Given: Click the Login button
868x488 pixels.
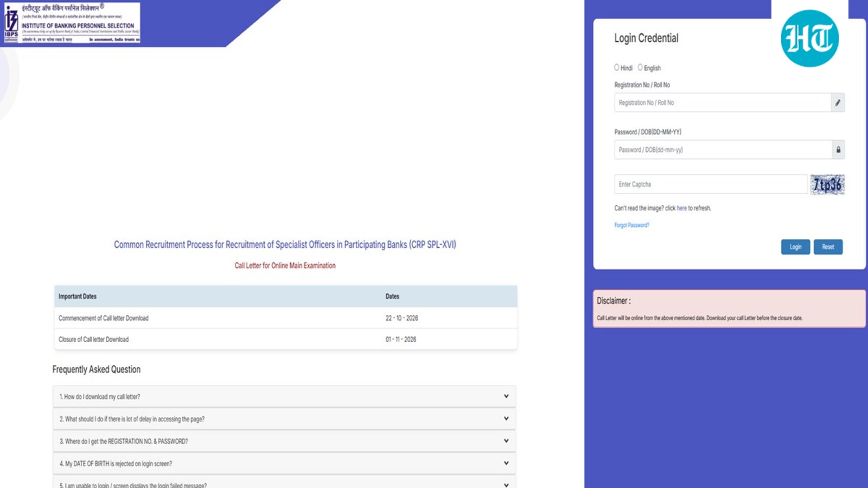Looking at the screenshot, I should [795, 247].
